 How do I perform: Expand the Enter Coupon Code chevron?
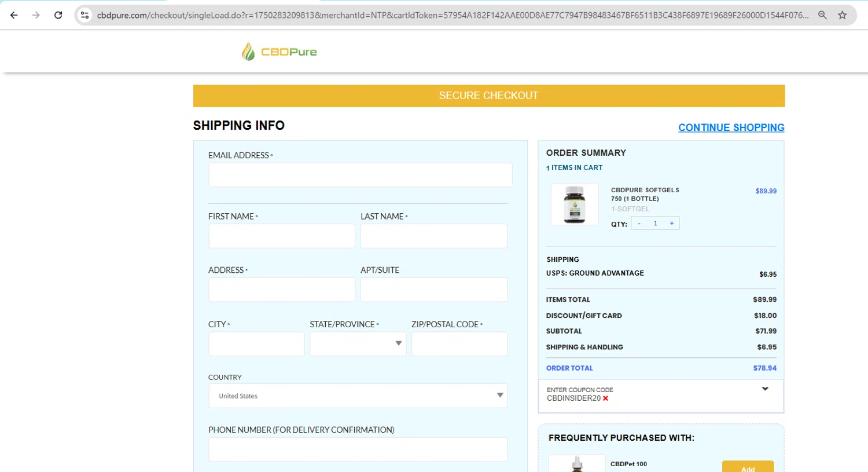(x=765, y=389)
